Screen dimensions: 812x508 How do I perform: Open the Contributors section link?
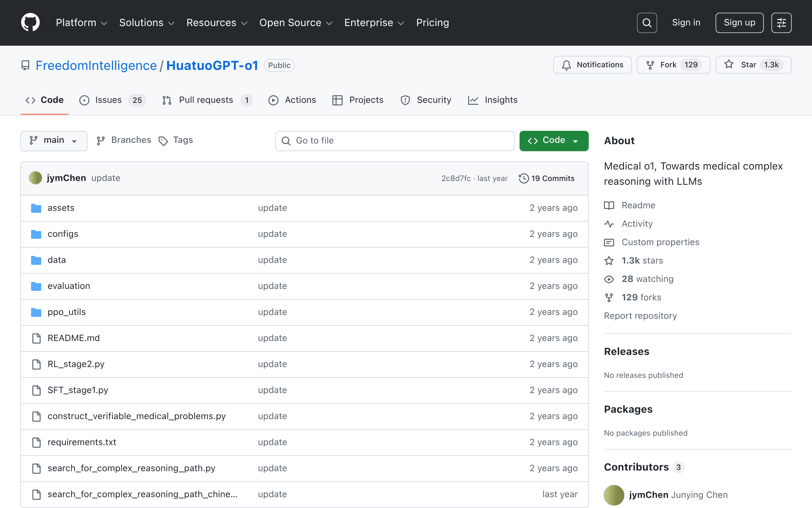pos(644,467)
